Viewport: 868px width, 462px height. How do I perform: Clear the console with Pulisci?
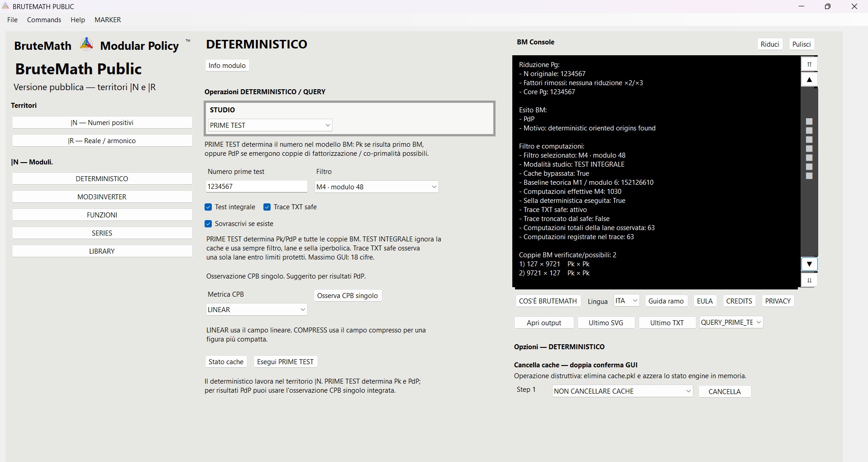click(801, 44)
